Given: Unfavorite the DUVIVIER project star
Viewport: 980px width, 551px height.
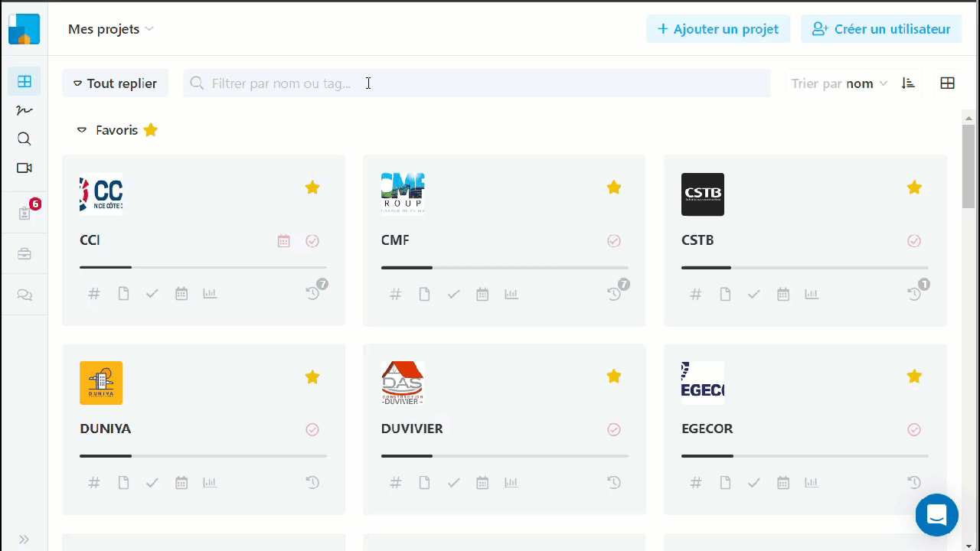Looking at the screenshot, I should point(614,377).
